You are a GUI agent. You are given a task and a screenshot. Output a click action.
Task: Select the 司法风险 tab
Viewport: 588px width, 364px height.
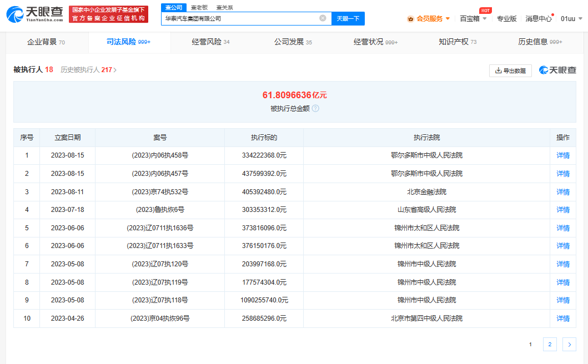coord(129,42)
